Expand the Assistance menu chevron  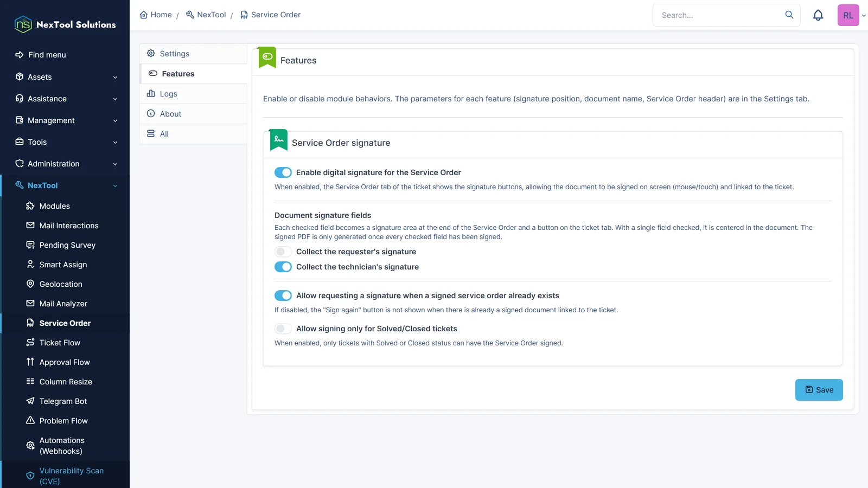(115, 99)
